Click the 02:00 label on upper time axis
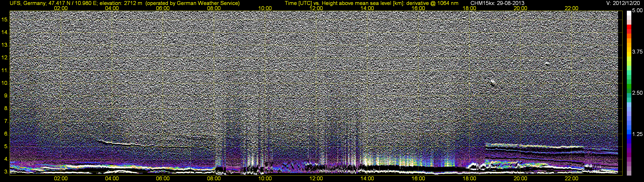Viewport: 644px width, 182px height. click(x=61, y=8)
